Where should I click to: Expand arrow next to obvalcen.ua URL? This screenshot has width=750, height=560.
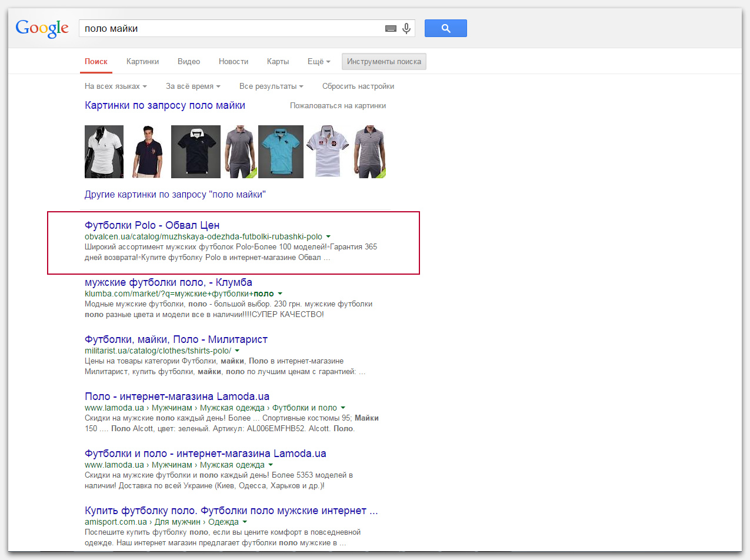[328, 236]
